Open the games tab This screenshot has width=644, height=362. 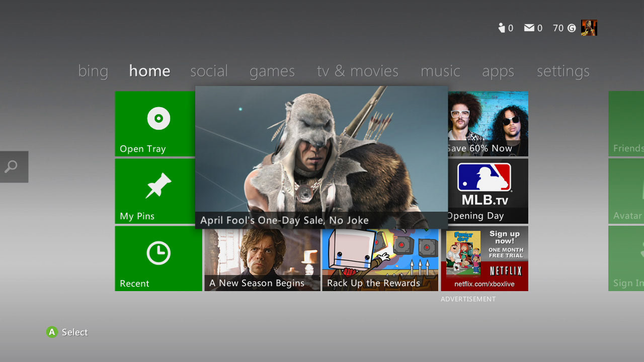[x=272, y=71]
